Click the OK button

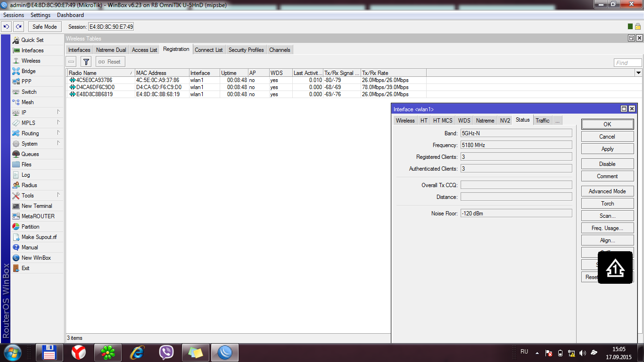coord(607,124)
